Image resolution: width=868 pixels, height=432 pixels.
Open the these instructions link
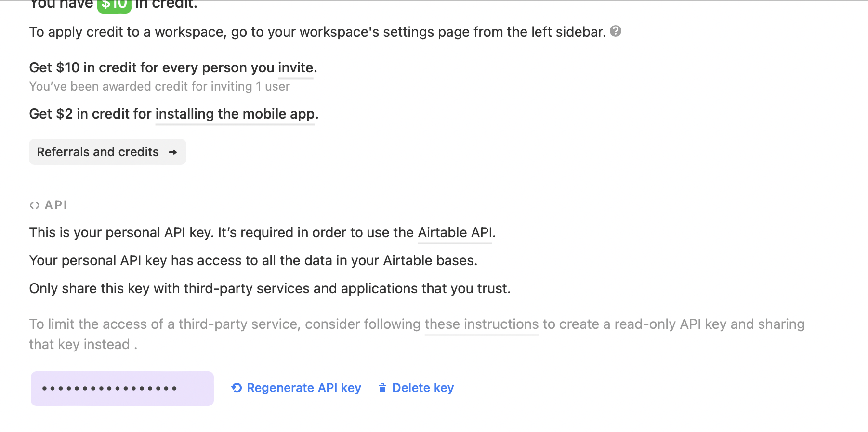tap(481, 324)
